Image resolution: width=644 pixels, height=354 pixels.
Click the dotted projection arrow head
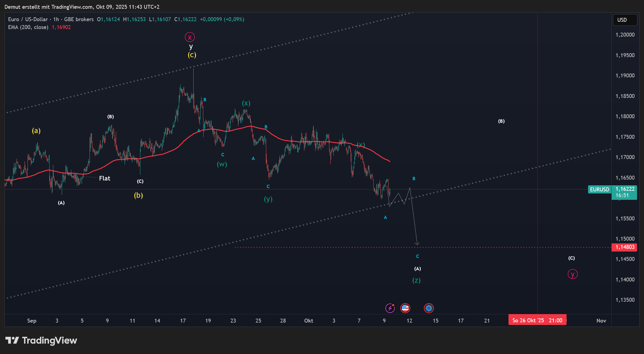pyautogui.click(x=417, y=243)
